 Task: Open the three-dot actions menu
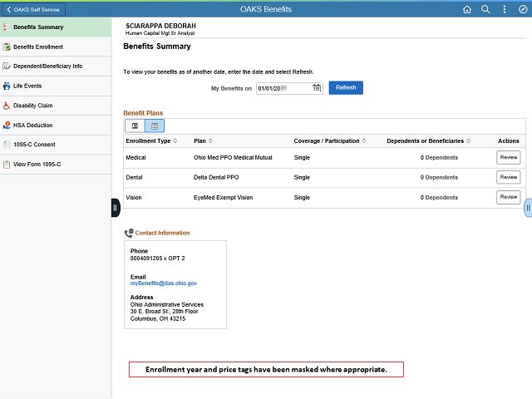coord(505,9)
